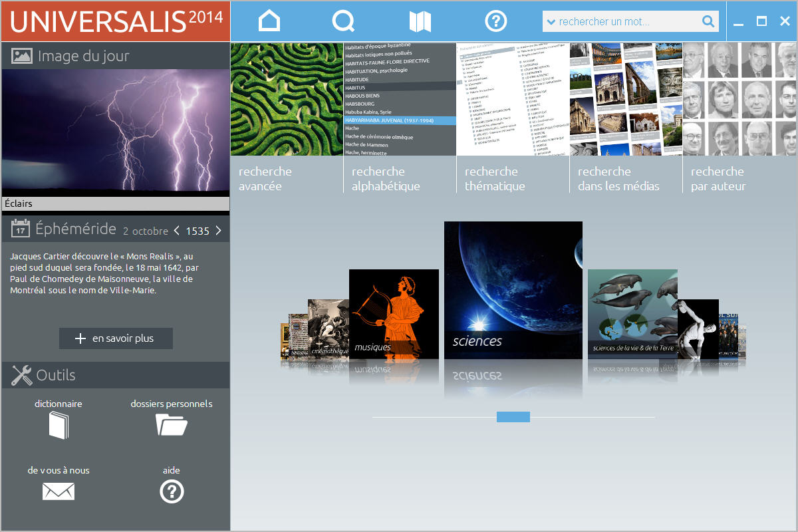The width and height of the screenshot is (798, 532).
Task: Open recherche thématique
Action: (495, 179)
